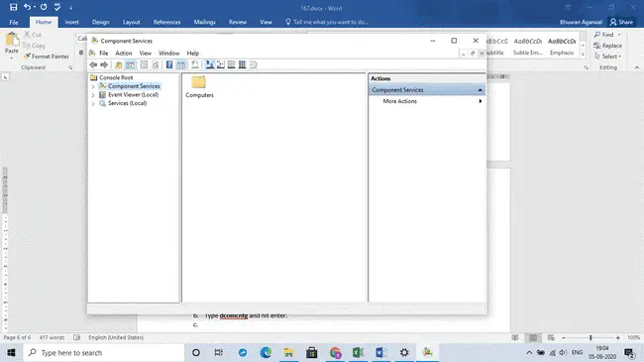This screenshot has height=362, width=644.
Task: Open the blue Help toolbar icon
Action: pyautogui.click(x=169, y=64)
